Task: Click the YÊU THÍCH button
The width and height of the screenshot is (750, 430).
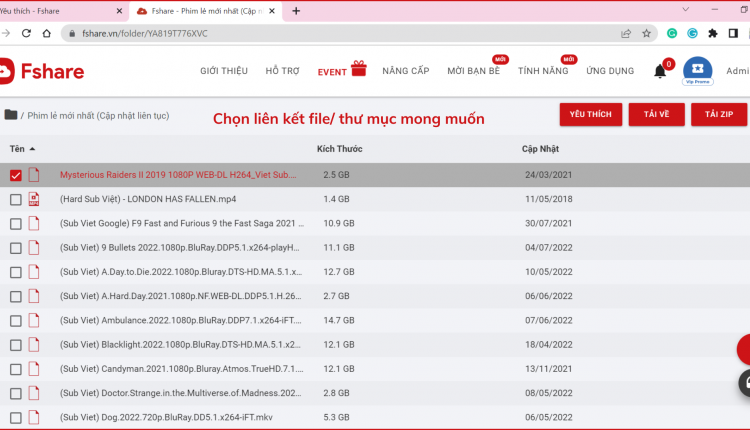Action: [591, 114]
